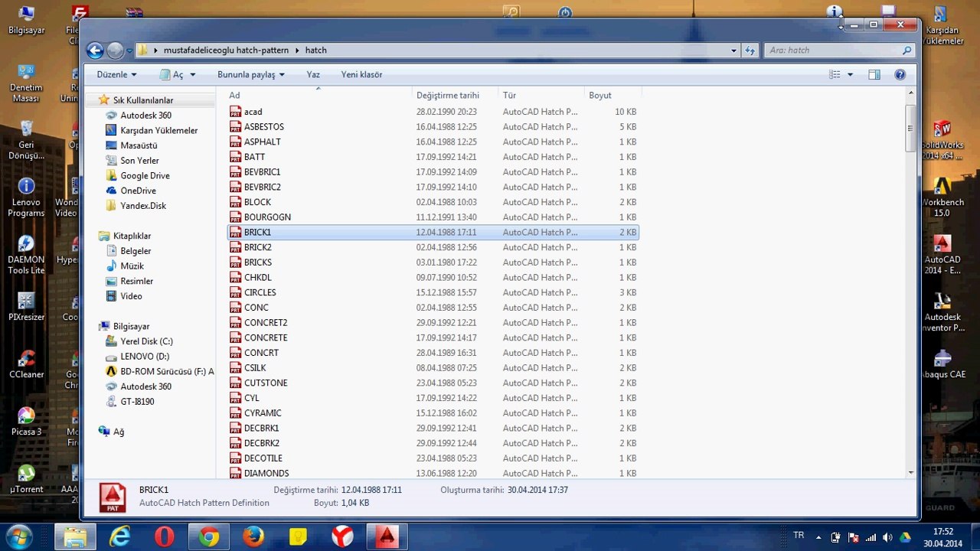Select BD-ROM Sürücüsü (F:) drive
This screenshot has width=980, height=551.
click(159, 371)
